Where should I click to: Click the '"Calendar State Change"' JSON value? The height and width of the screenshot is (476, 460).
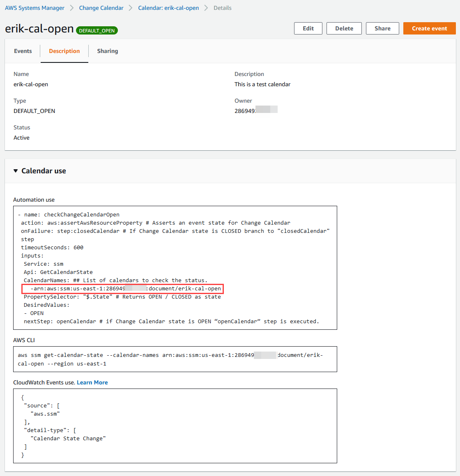coord(68,438)
